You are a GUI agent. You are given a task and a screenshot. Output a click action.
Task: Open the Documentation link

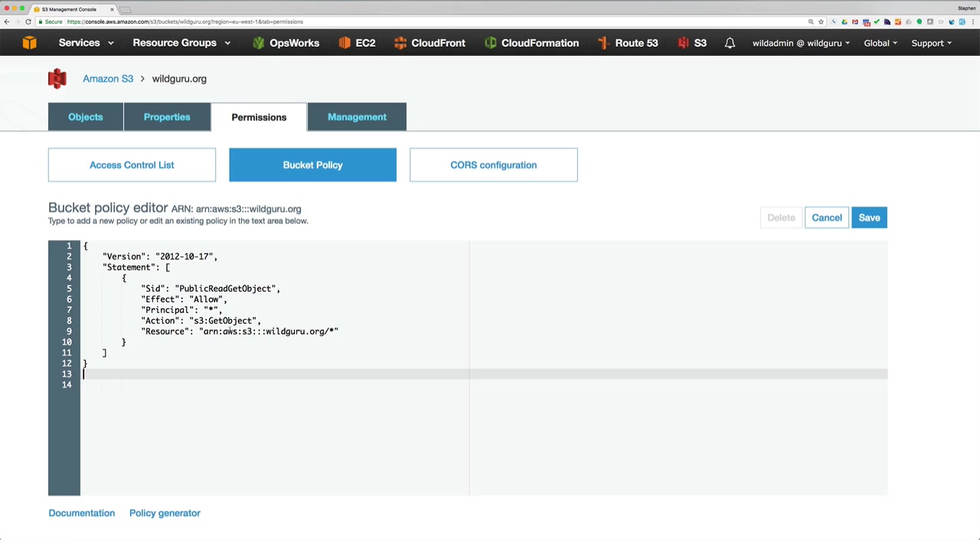82,514
